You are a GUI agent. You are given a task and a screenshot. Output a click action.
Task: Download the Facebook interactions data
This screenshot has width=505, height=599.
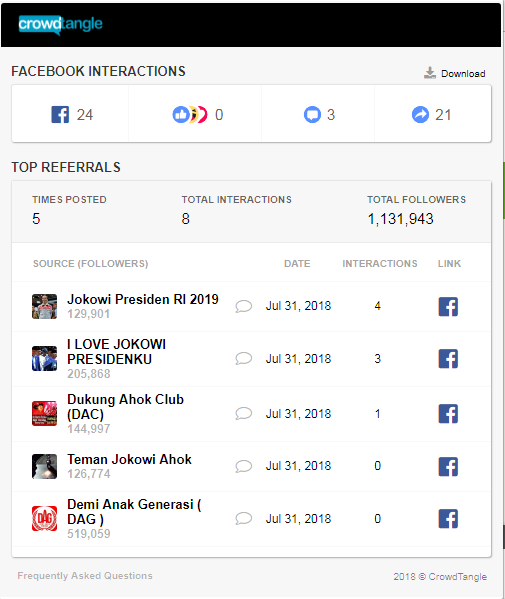click(x=455, y=73)
